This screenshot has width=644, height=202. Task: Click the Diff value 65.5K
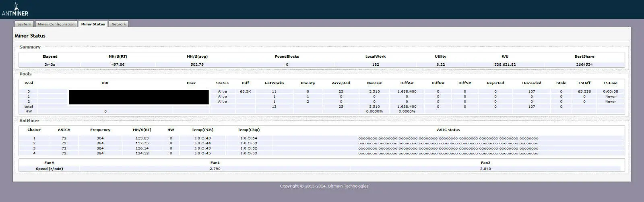pos(245,92)
